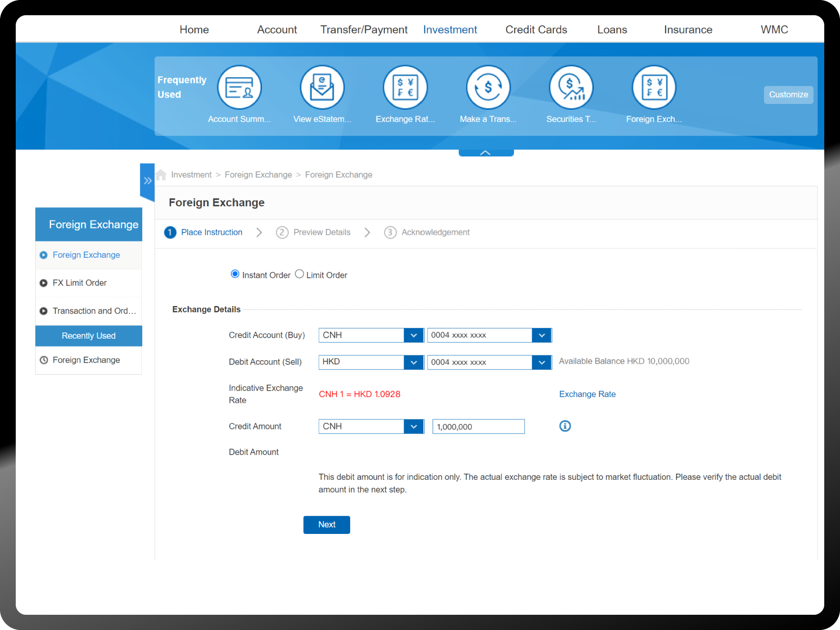Screen dimensions: 840x630
Task: Open the Insurance menu
Action: pyautogui.click(x=688, y=30)
